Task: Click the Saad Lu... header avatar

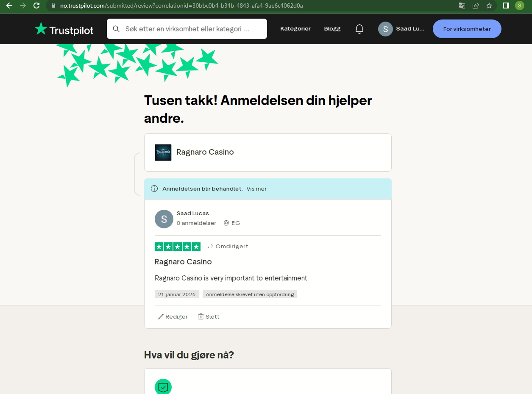Action: (385, 29)
